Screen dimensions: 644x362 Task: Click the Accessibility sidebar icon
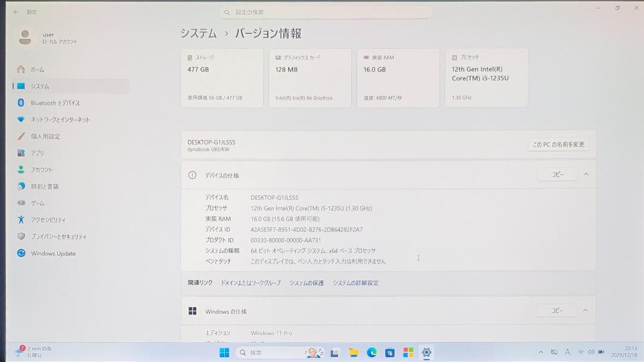pos(21,219)
